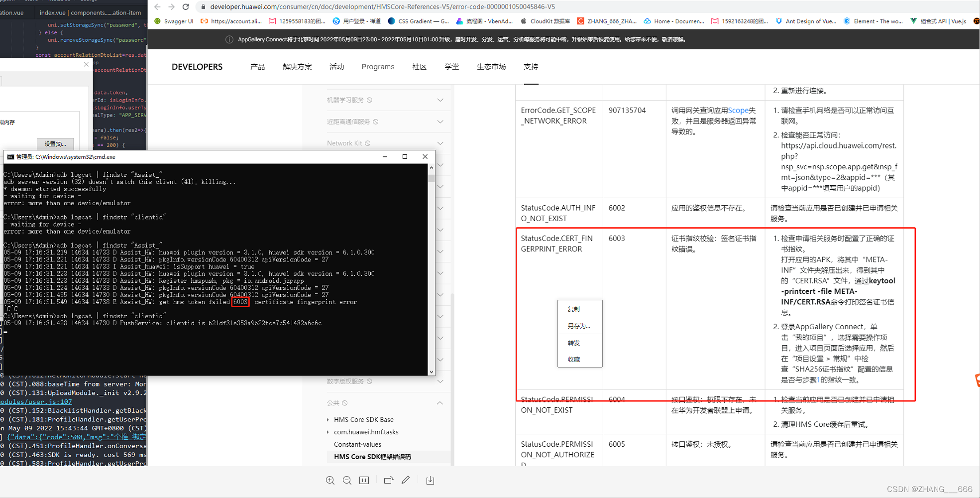Open 用户登录 - 禅道 bookmark
The image size is (980, 498).
point(356,21)
